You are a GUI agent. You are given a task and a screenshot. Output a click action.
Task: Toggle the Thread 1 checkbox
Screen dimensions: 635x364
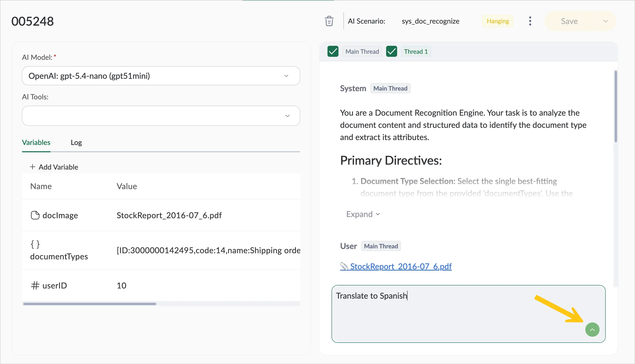pyautogui.click(x=391, y=52)
